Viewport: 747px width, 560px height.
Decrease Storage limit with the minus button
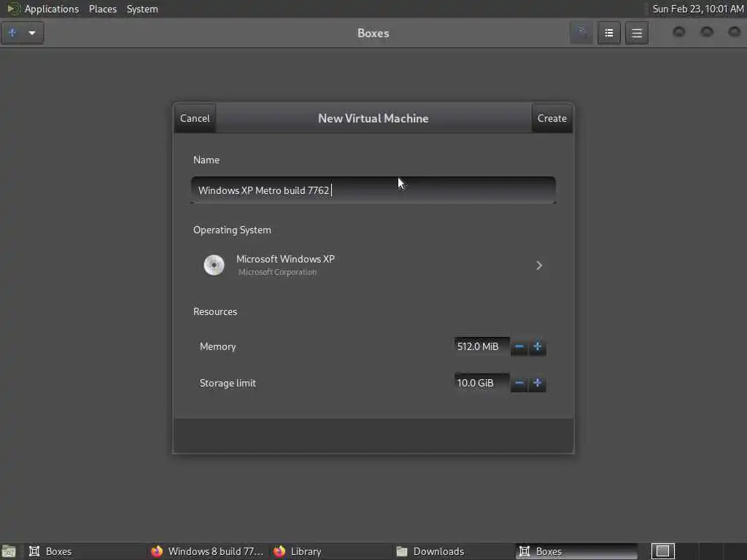click(519, 384)
